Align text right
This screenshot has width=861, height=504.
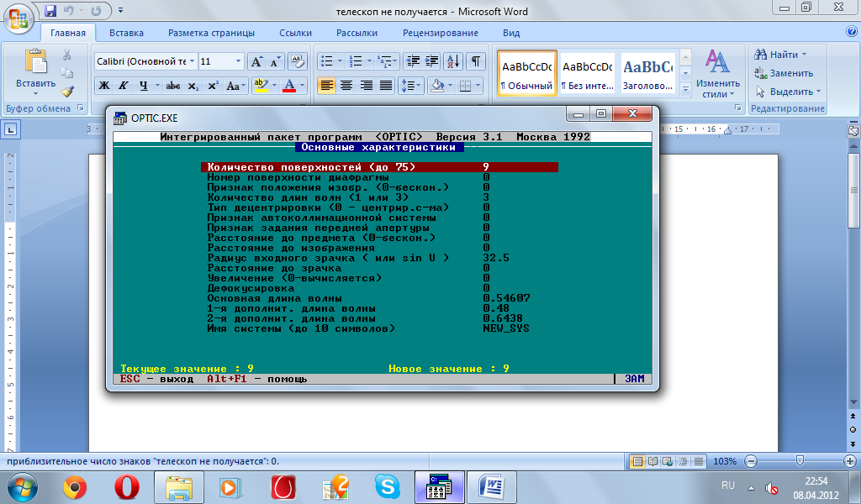pyautogui.click(x=367, y=86)
